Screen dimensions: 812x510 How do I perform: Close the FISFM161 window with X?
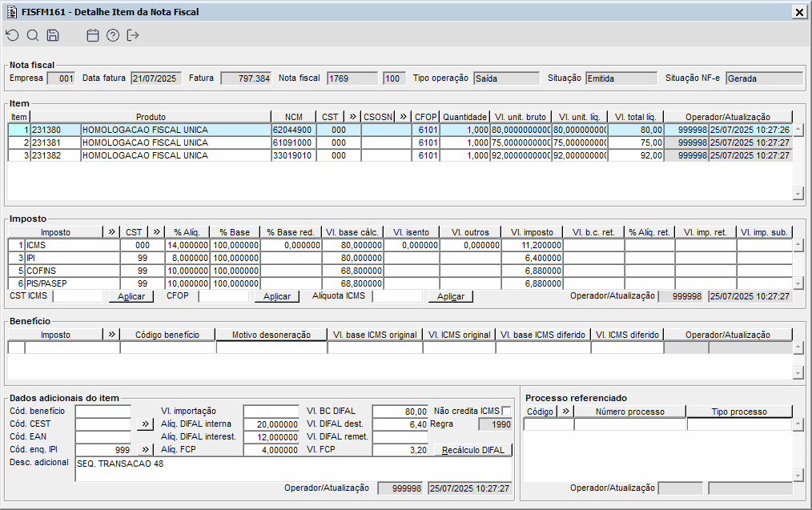pyautogui.click(x=798, y=12)
